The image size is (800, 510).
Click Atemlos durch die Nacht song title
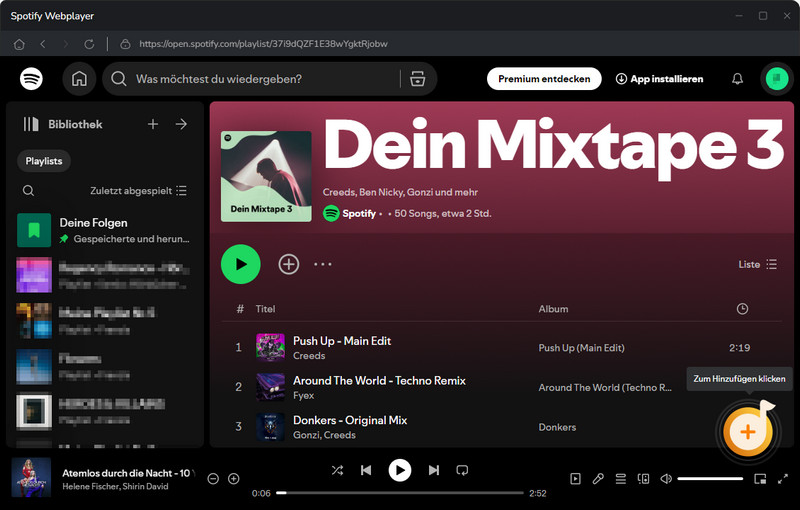click(129, 473)
